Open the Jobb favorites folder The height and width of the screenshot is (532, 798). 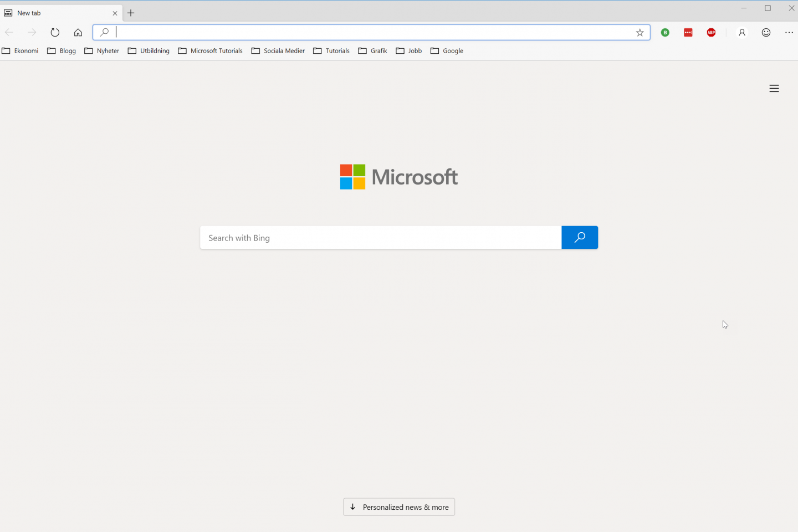point(409,51)
